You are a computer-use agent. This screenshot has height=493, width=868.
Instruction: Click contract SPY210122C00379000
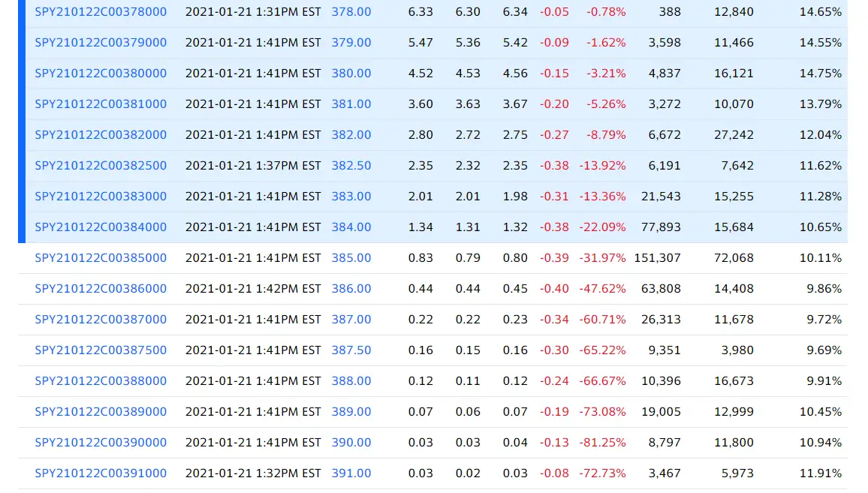(101, 43)
